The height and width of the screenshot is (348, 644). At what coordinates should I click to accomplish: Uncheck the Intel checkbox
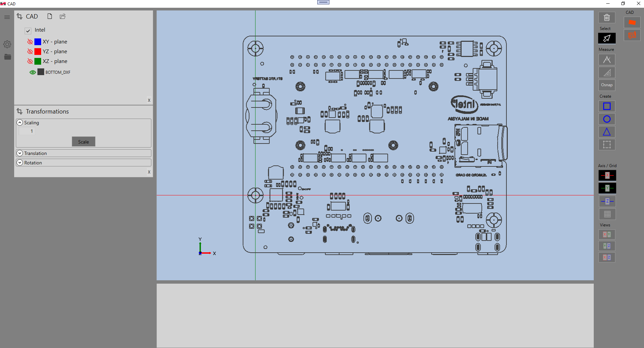[28, 31]
